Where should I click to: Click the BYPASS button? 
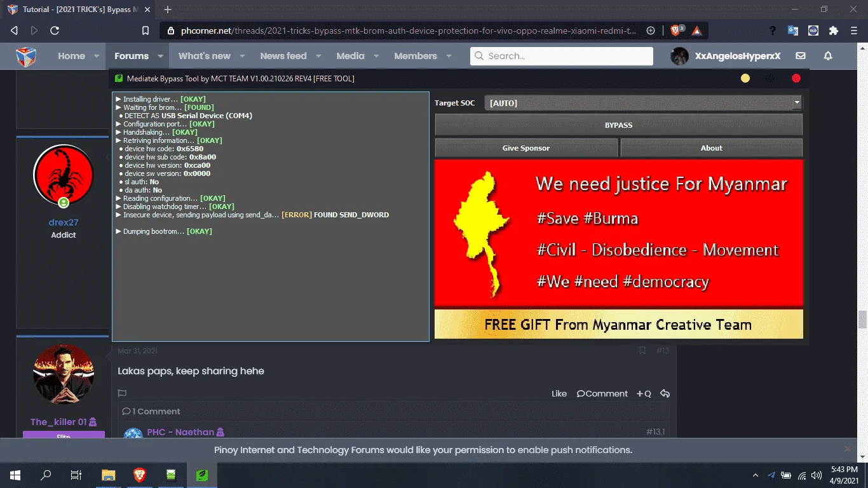(x=618, y=125)
